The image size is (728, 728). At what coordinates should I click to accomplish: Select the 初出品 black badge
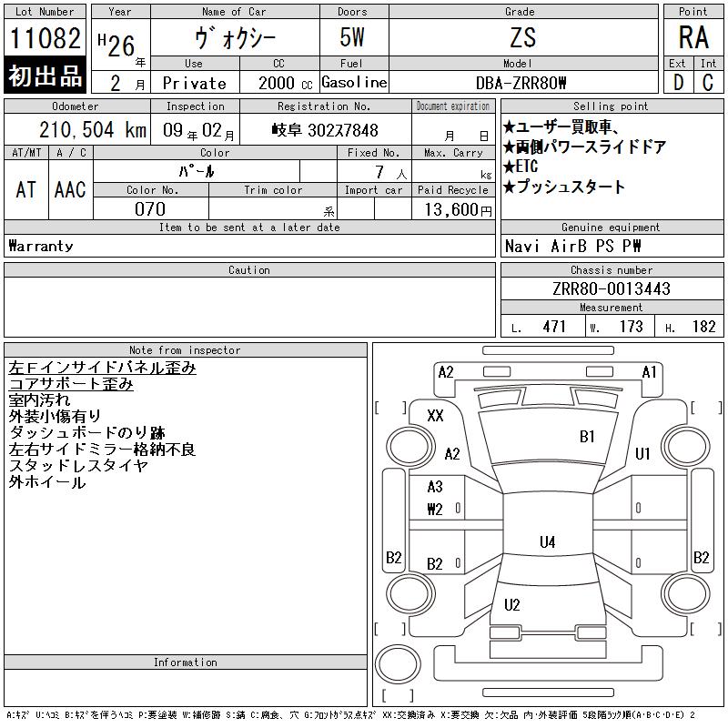pyautogui.click(x=45, y=76)
